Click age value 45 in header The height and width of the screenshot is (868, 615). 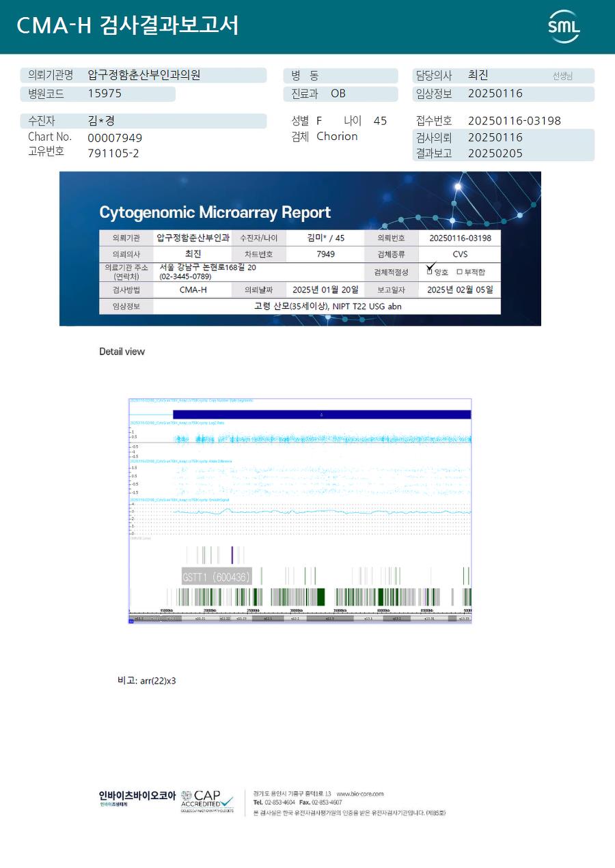[380, 121]
